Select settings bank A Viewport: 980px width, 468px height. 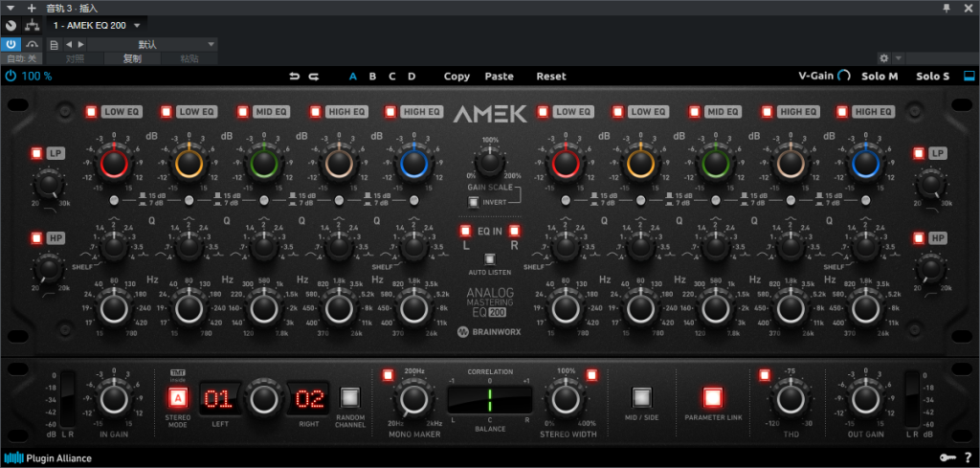click(x=353, y=77)
